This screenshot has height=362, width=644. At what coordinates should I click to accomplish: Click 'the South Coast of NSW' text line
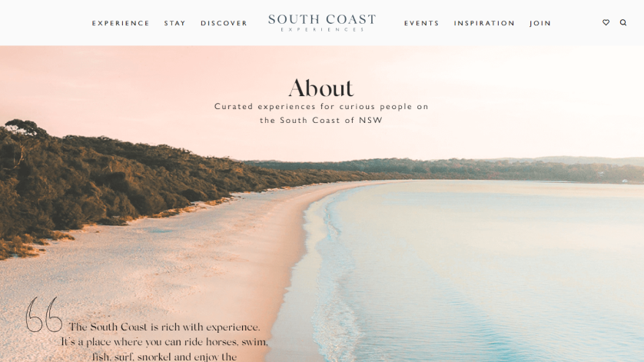click(321, 121)
